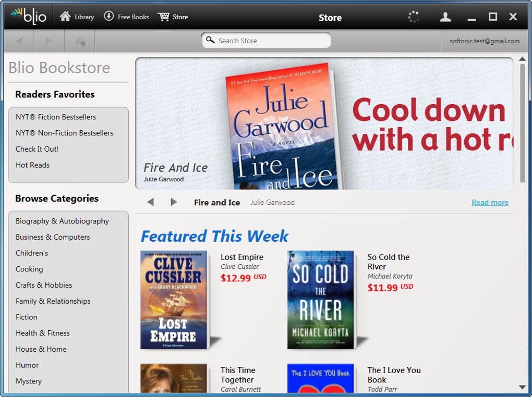Open the Store section label

click(180, 17)
